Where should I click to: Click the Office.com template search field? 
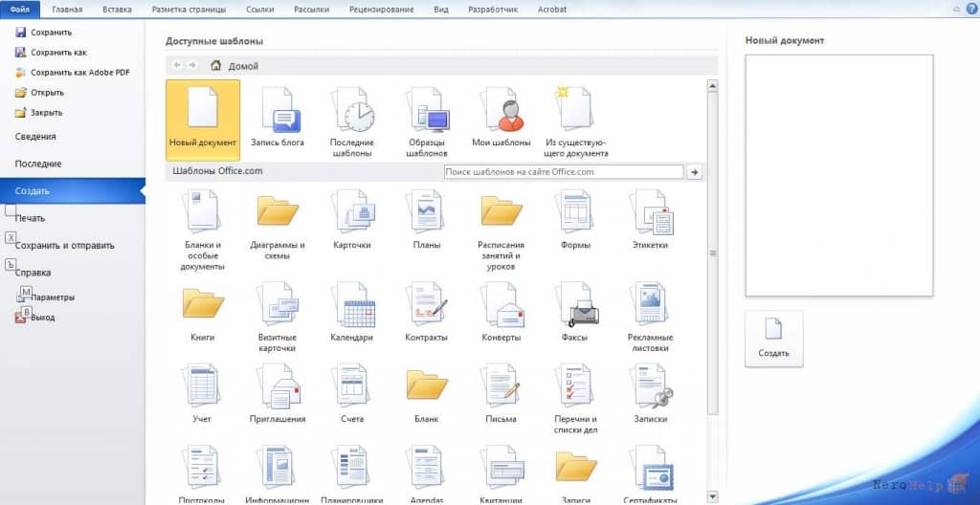point(564,172)
